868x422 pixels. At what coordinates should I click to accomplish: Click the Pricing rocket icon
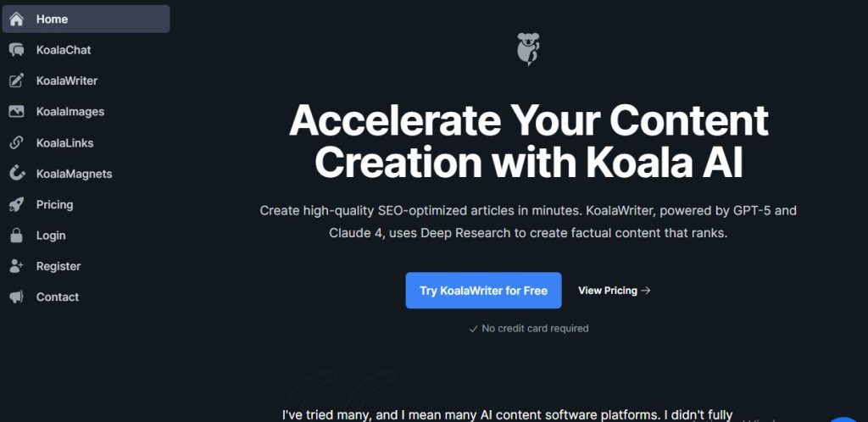(x=17, y=204)
